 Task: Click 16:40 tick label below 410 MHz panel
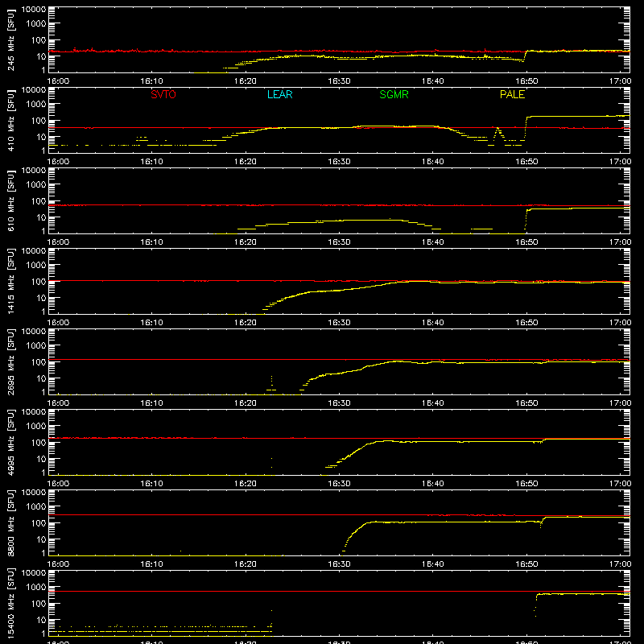(x=433, y=162)
